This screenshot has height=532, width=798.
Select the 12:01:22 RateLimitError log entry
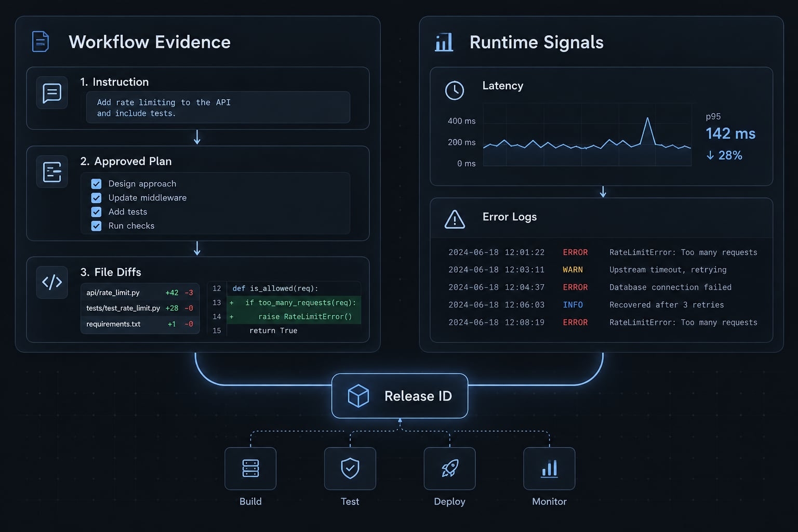(603, 252)
